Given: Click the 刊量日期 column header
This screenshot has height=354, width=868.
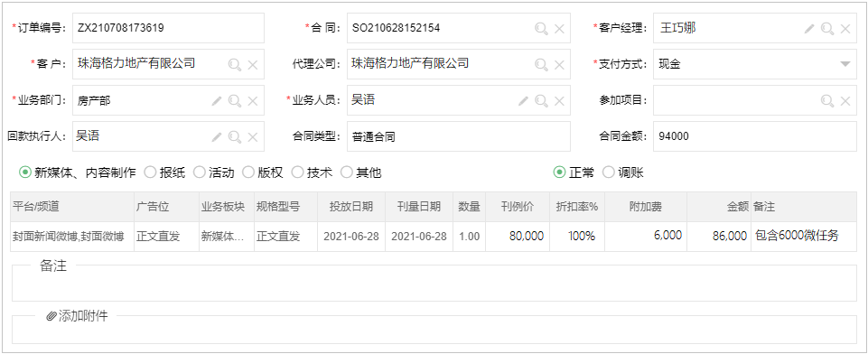Looking at the screenshot, I should [x=419, y=207].
